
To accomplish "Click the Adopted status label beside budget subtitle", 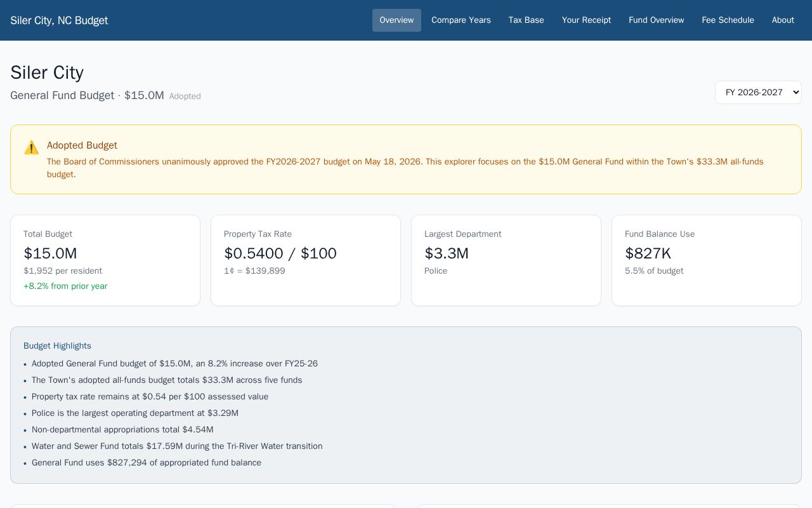I will pos(185,97).
